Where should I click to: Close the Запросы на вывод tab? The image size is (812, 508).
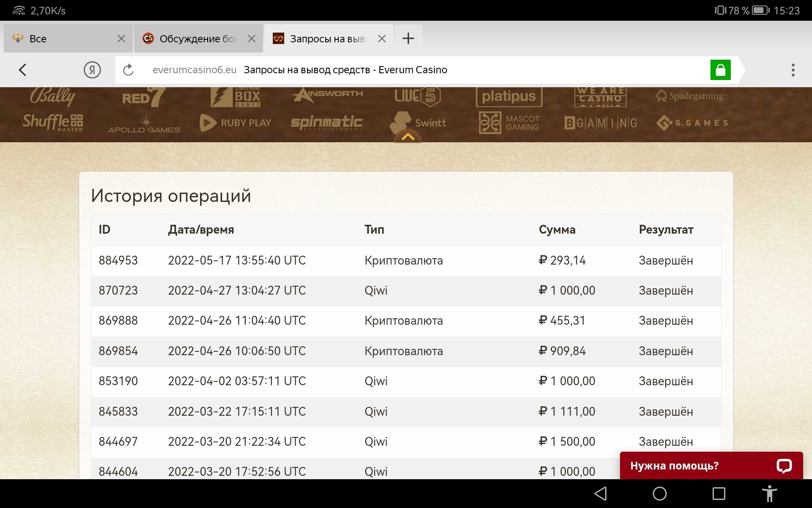381,39
